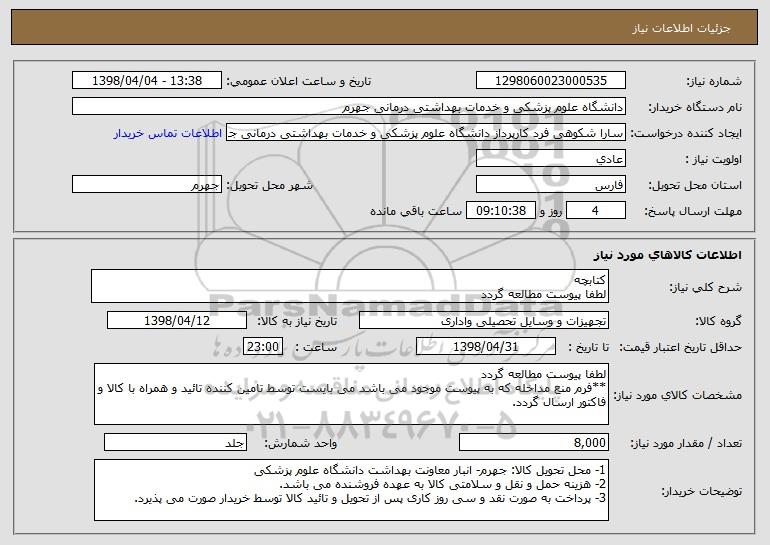The height and width of the screenshot is (545, 770).
Task: Click the اطلاعات کالاهای مورد نیاز section heading
Action: coord(668,255)
